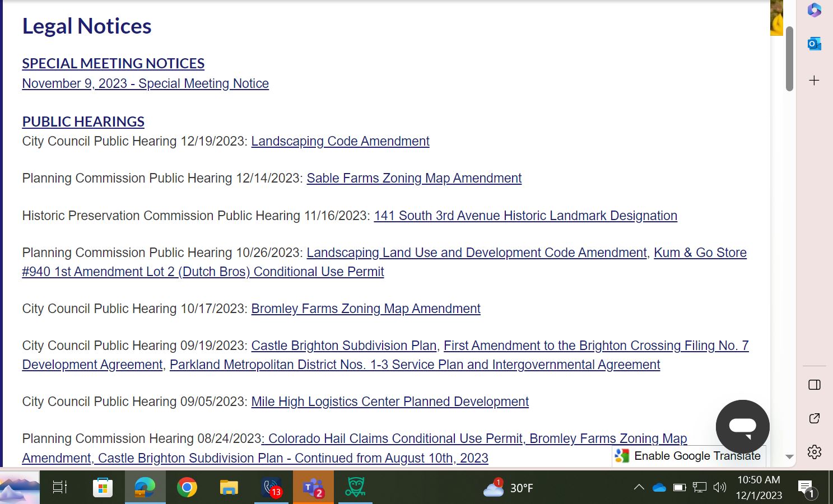Click the volume speaker tray icon
Screen dimensions: 833x504
719,488
